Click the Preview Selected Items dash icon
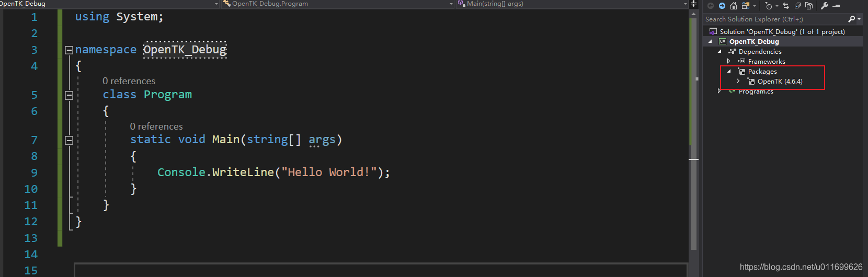Screen dimensions: 868x277 click(x=836, y=6)
